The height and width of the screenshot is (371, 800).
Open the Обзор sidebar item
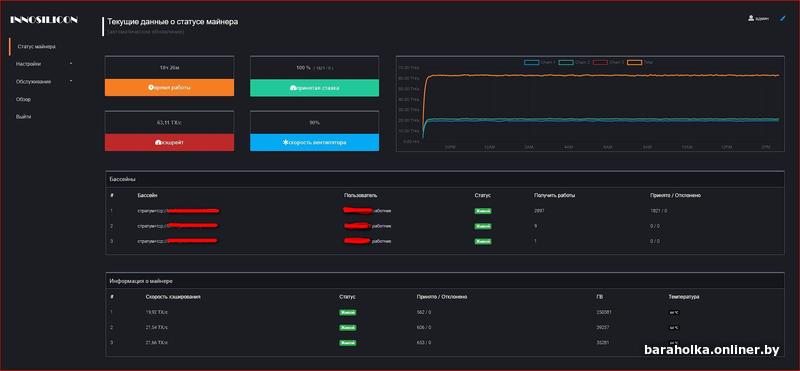point(23,100)
